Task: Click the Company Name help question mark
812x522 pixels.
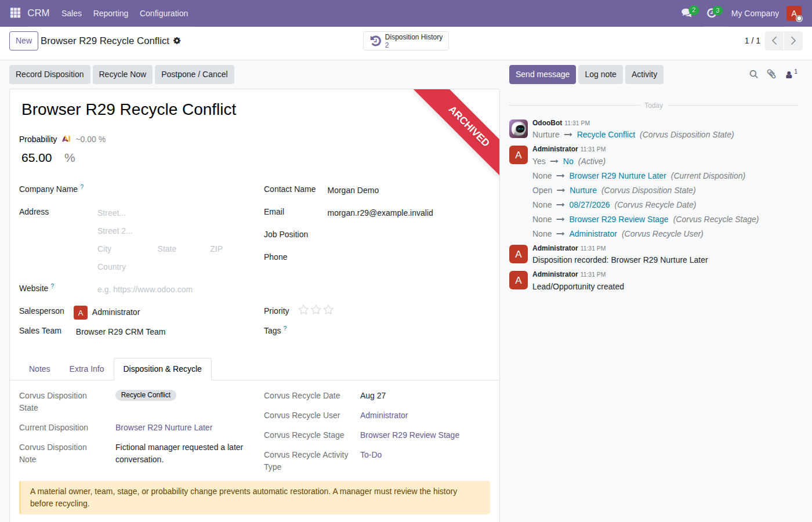Action: (x=82, y=187)
